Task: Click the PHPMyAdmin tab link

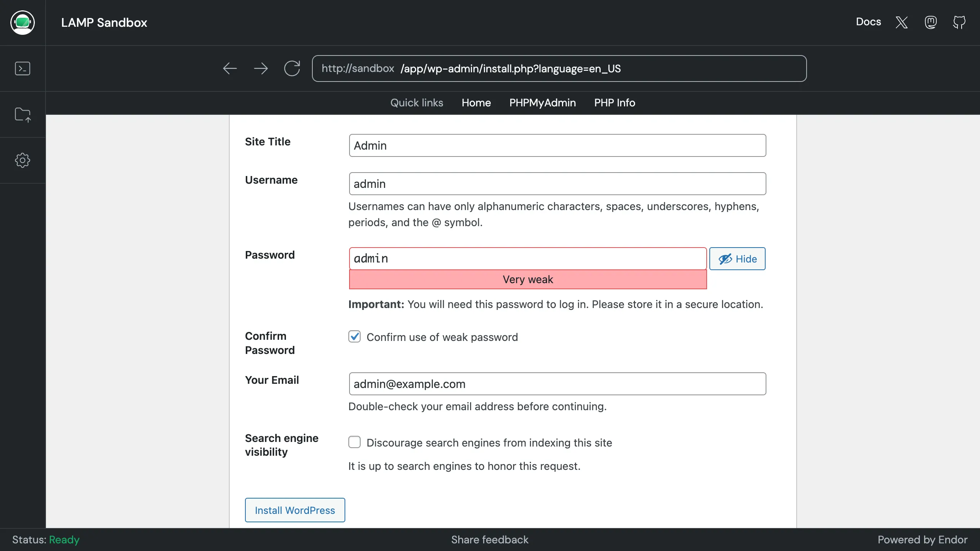Action: (x=542, y=103)
